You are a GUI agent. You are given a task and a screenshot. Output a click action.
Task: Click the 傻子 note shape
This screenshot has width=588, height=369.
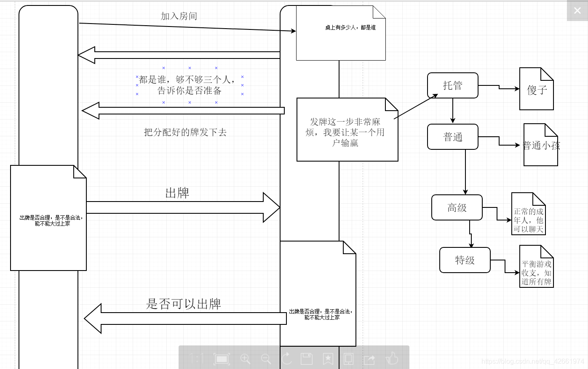537,89
